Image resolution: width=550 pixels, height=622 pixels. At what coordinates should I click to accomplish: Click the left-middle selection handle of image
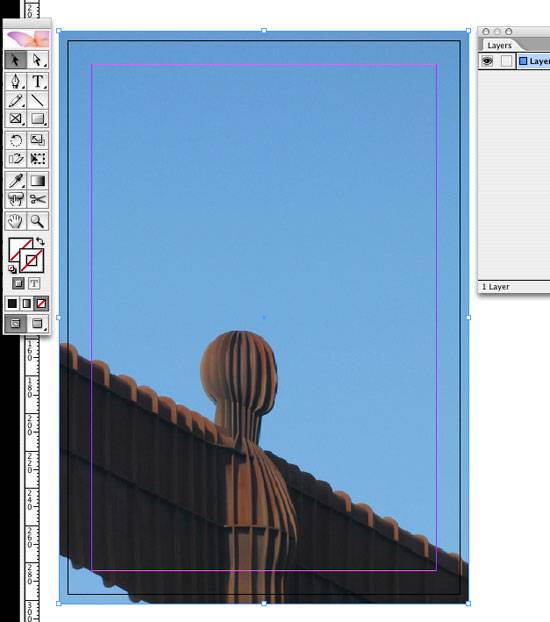pyautogui.click(x=59, y=317)
